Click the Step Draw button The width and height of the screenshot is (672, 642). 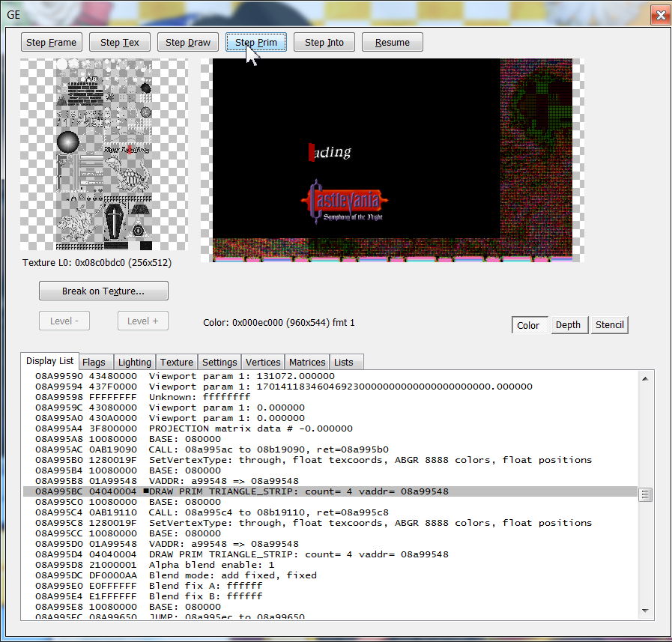point(188,43)
